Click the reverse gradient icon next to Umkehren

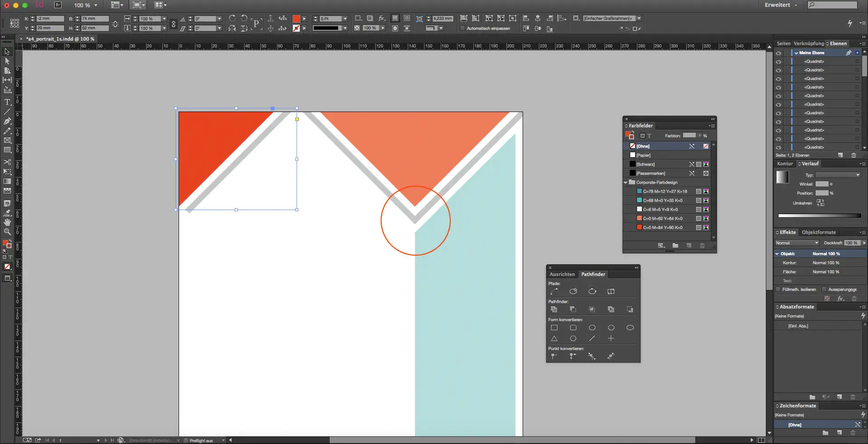click(820, 203)
